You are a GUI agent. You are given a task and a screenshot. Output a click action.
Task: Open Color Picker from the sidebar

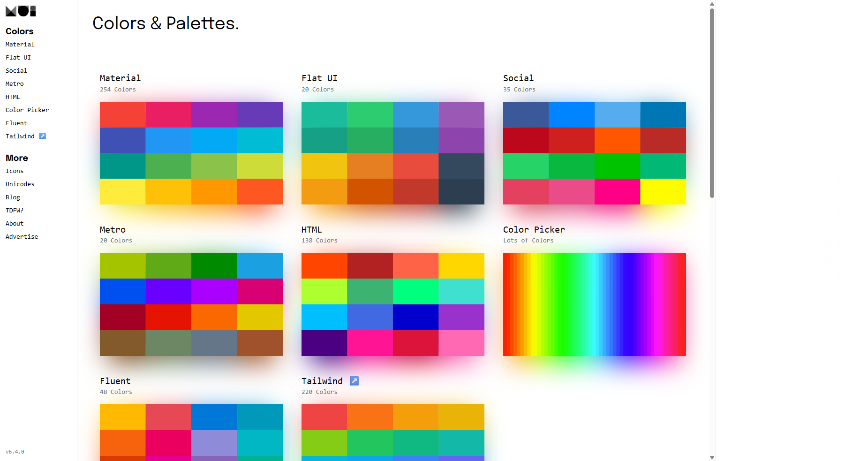(x=27, y=110)
